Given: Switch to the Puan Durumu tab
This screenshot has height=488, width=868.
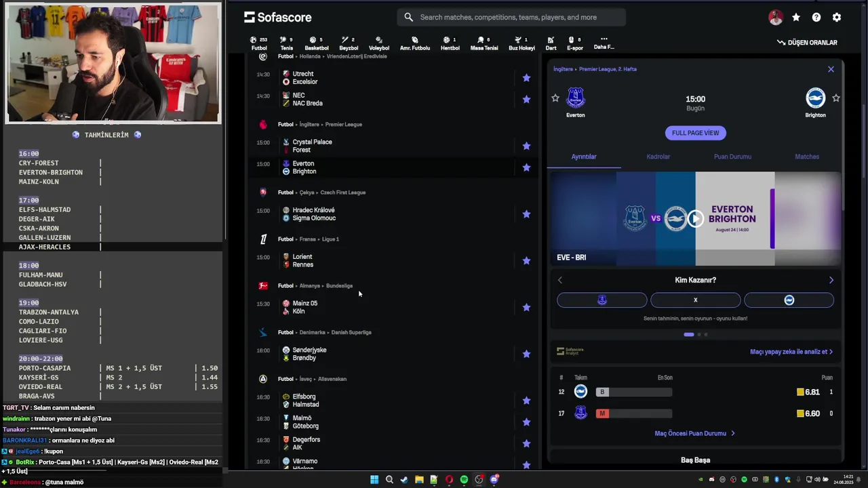Looking at the screenshot, I should (x=732, y=157).
